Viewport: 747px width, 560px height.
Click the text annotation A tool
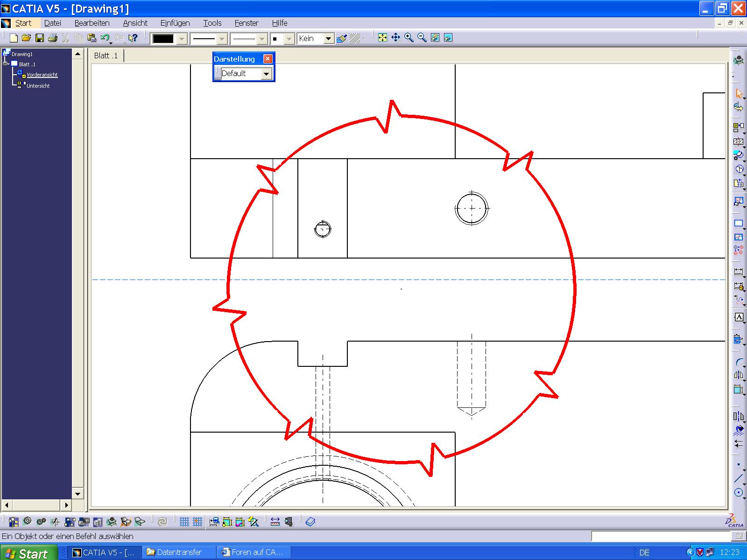(739, 317)
